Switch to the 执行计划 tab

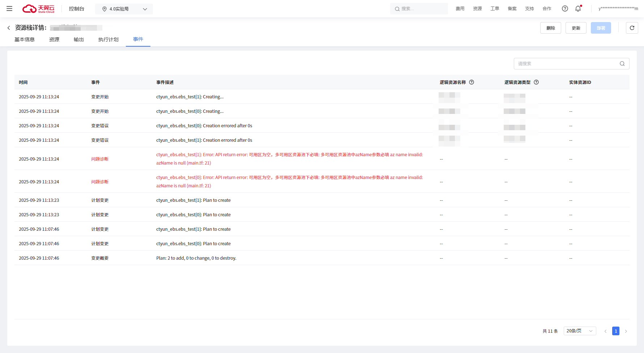tap(108, 39)
